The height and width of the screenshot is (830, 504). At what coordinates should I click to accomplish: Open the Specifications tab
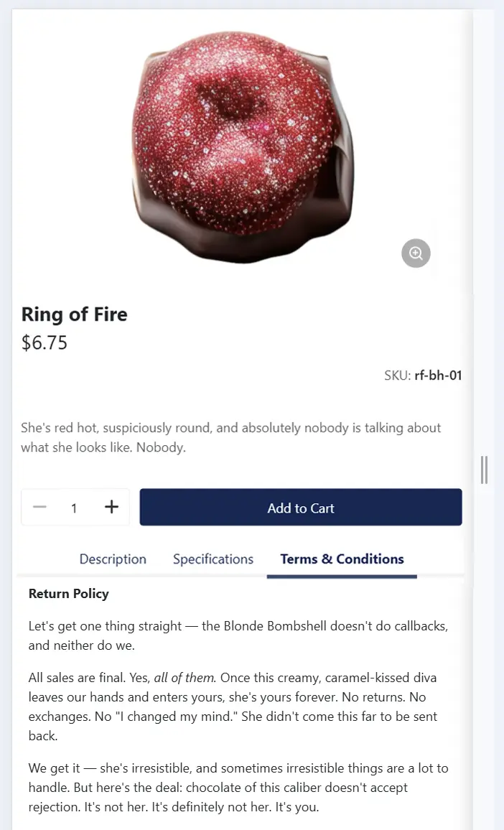(x=213, y=559)
